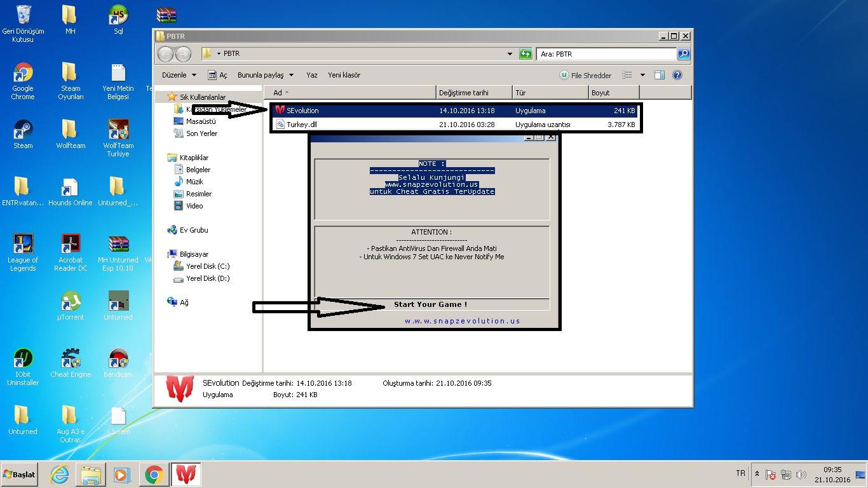Open the Action Center flag in the tray

coord(771,475)
